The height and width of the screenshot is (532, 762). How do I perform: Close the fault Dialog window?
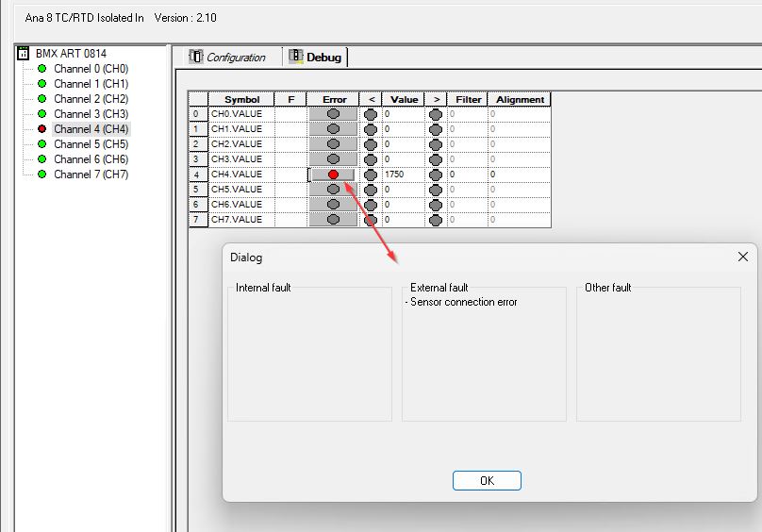pyautogui.click(x=742, y=257)
